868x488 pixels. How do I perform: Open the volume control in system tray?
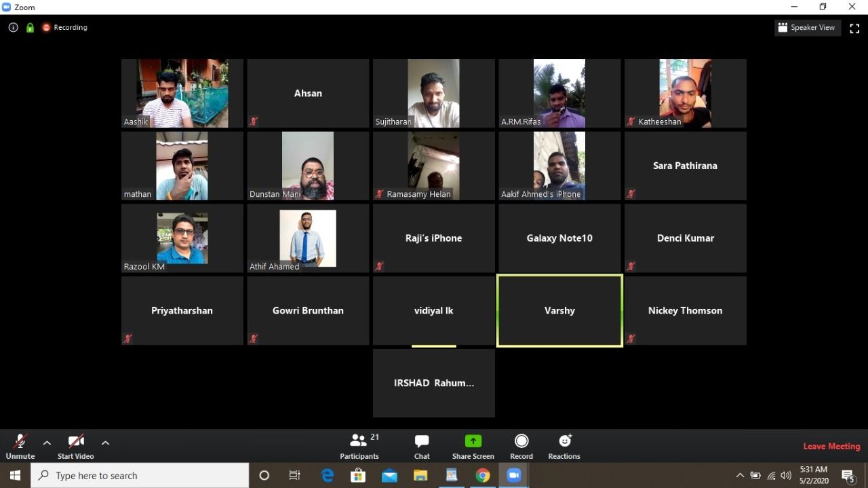pos(786,476)
